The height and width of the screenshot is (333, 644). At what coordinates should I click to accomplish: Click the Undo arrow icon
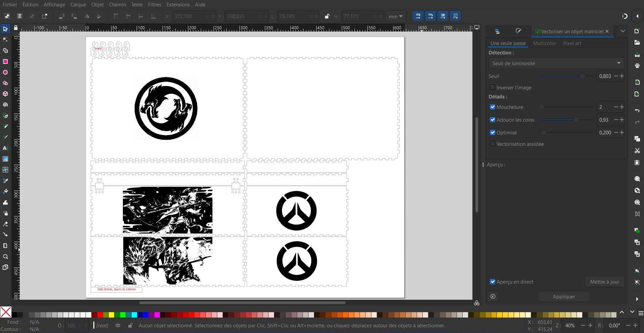(x=637, y=111)
